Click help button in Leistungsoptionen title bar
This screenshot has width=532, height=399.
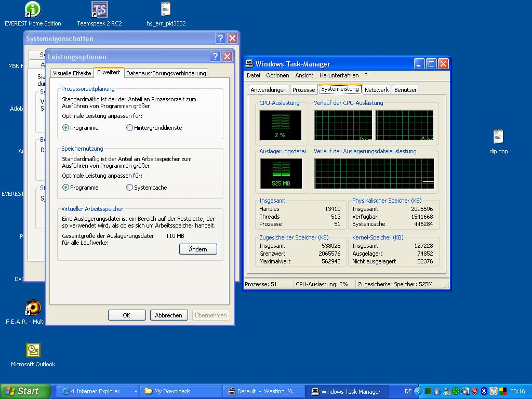pos(215,56)
